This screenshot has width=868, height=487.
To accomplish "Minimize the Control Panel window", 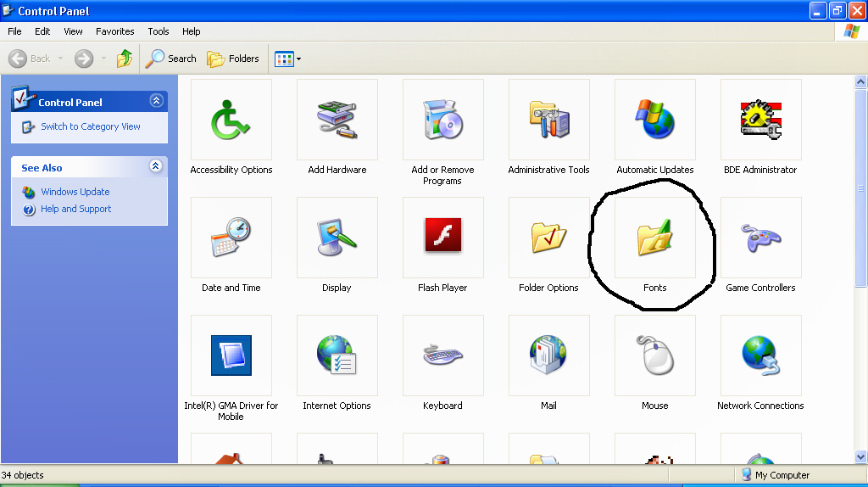I will pos(818,10).
